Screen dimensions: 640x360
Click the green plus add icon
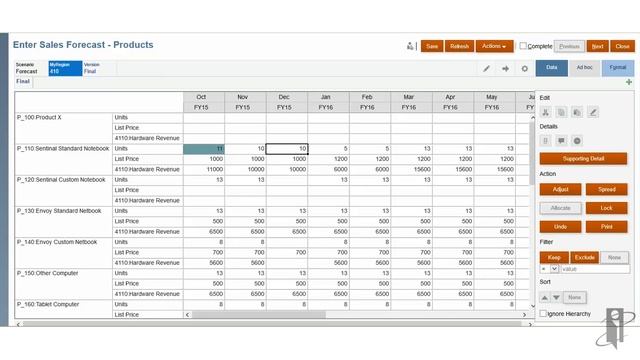(629, 82)
